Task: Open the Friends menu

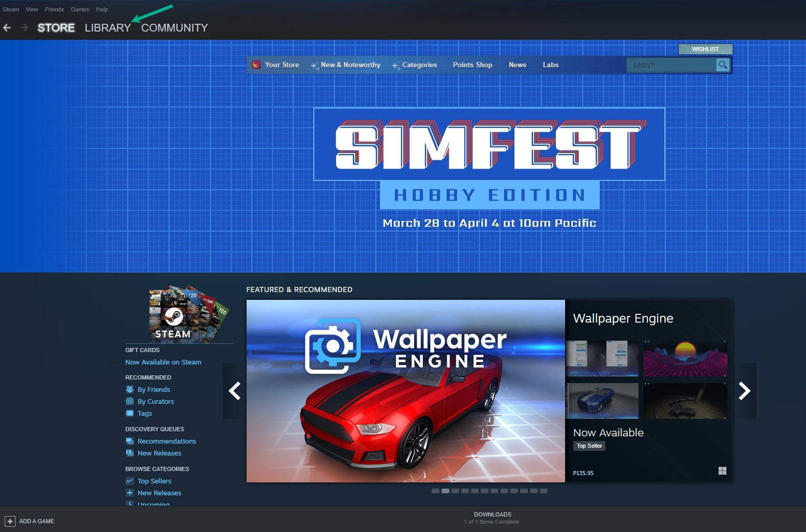Action: (x=54, y=9)
